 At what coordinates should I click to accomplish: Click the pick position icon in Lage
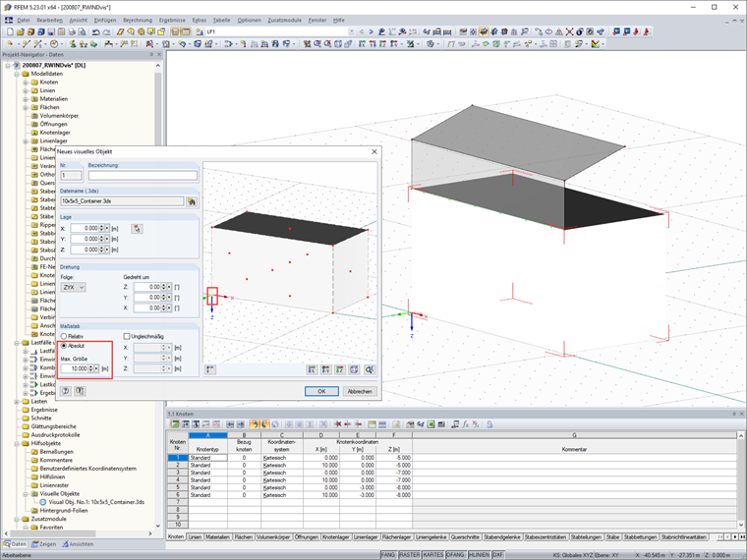[x=138, y=228]
